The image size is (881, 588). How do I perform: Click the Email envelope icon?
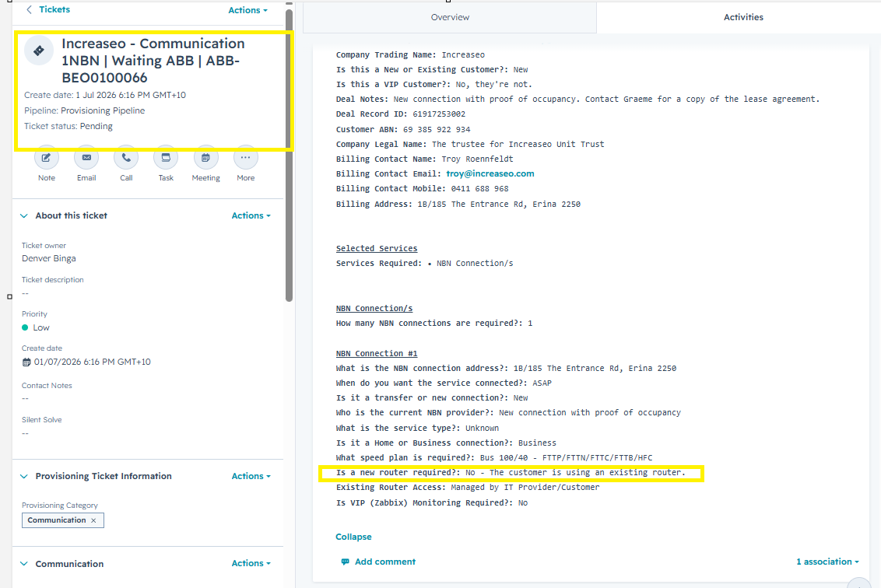point(86,158)
